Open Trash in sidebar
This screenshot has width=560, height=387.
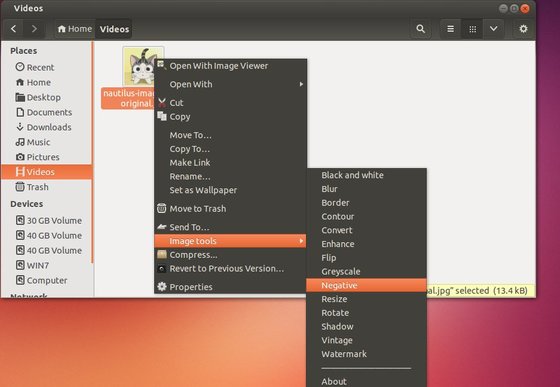(x=46, y=187)
